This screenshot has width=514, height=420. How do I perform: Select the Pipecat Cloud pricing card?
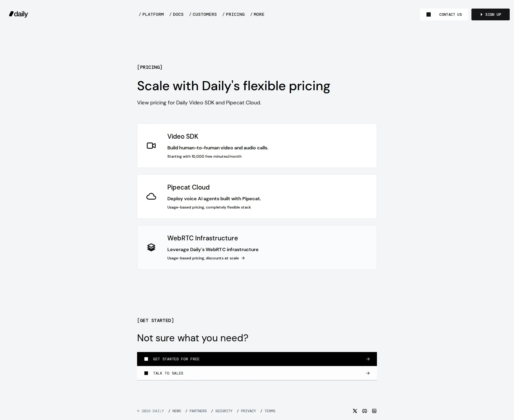pyautogui.click(x=257, y=196)
